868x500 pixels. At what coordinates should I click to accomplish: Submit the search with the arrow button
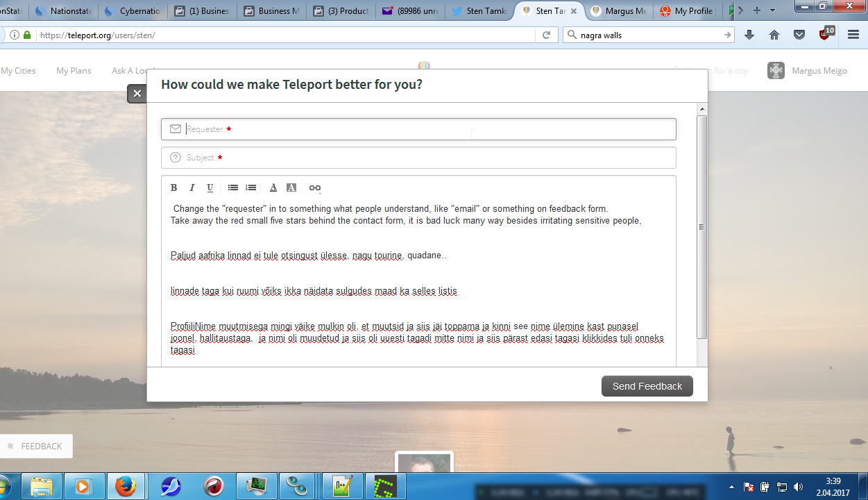[727, 35]
